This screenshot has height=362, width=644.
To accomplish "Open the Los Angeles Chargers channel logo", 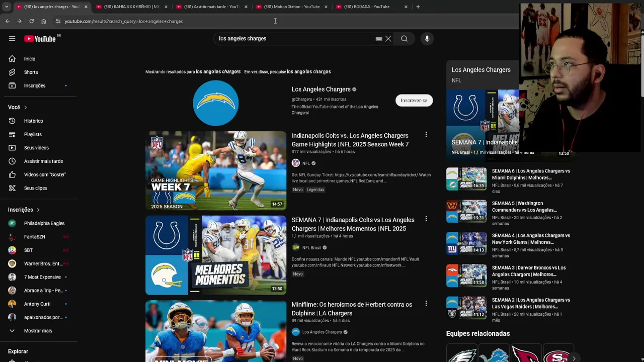I will pyautogui.click(x=216, y=103).
